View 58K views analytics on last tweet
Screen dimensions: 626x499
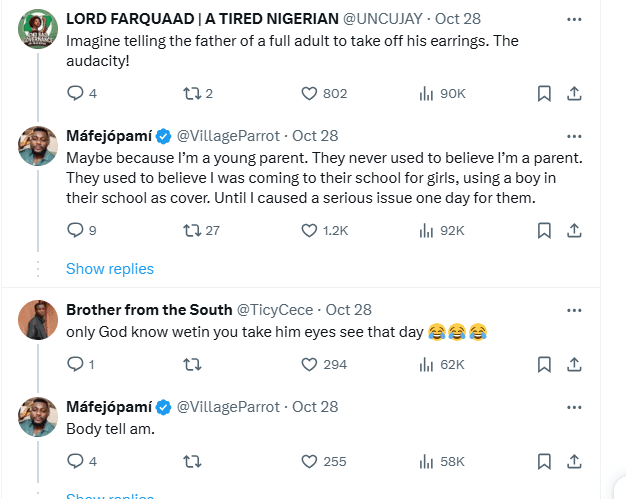click(441, 461)
